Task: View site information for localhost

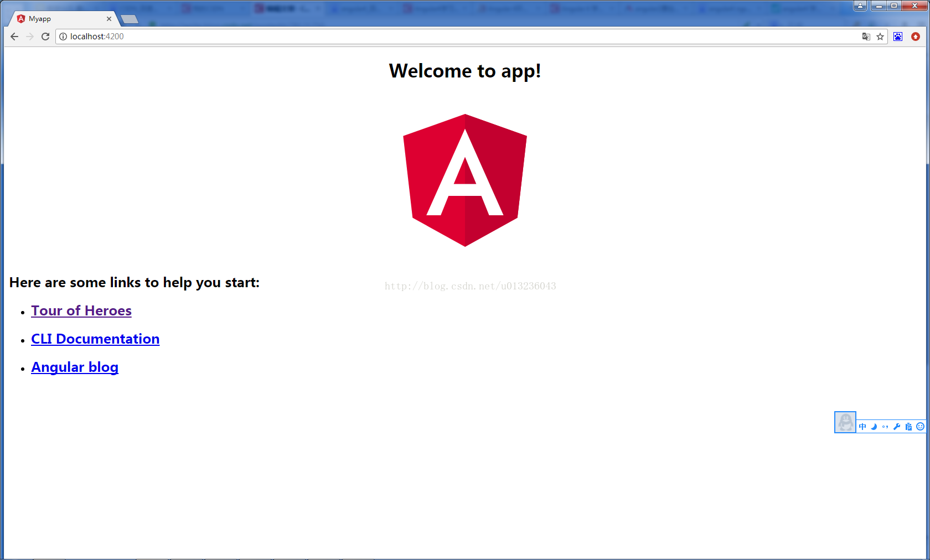Action: [63, 37]
